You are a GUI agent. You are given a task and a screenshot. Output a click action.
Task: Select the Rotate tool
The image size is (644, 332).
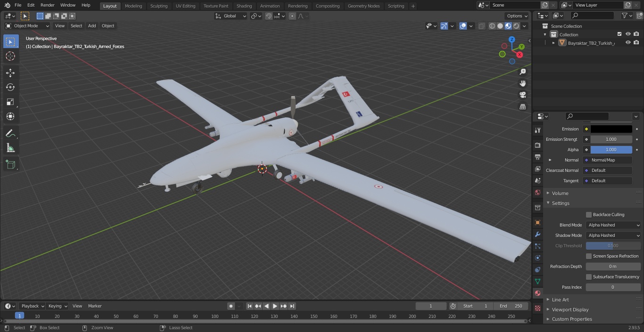tap(10, 87)
